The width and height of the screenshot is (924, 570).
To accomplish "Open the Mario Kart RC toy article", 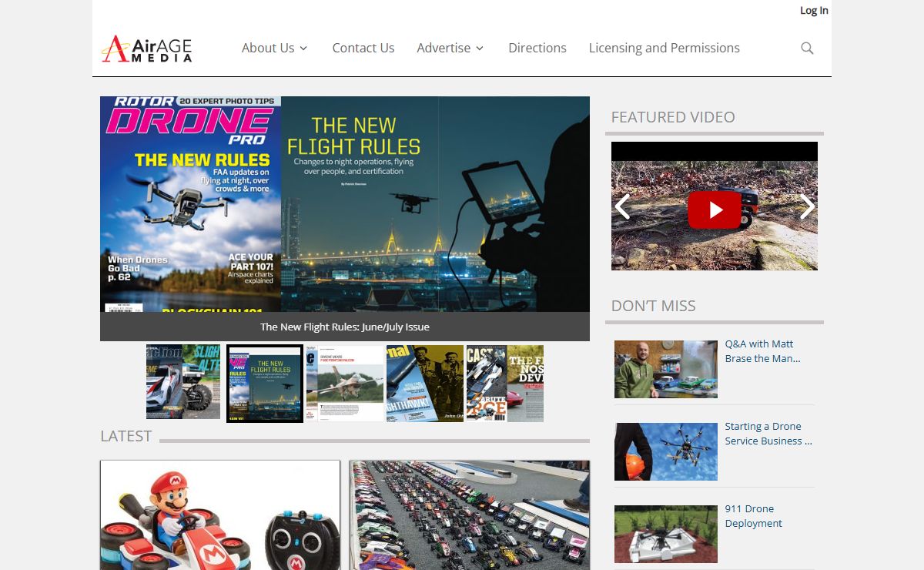I will 220,515.
